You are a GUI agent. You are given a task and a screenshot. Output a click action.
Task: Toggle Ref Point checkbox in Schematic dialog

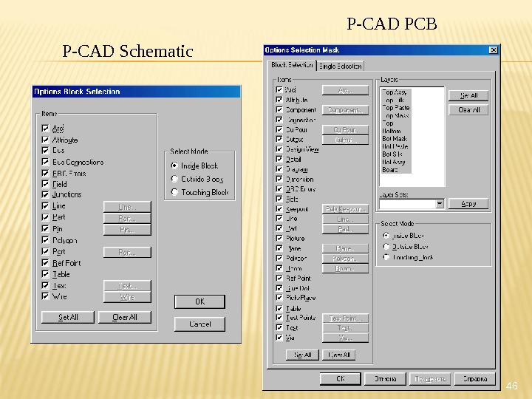45,263
